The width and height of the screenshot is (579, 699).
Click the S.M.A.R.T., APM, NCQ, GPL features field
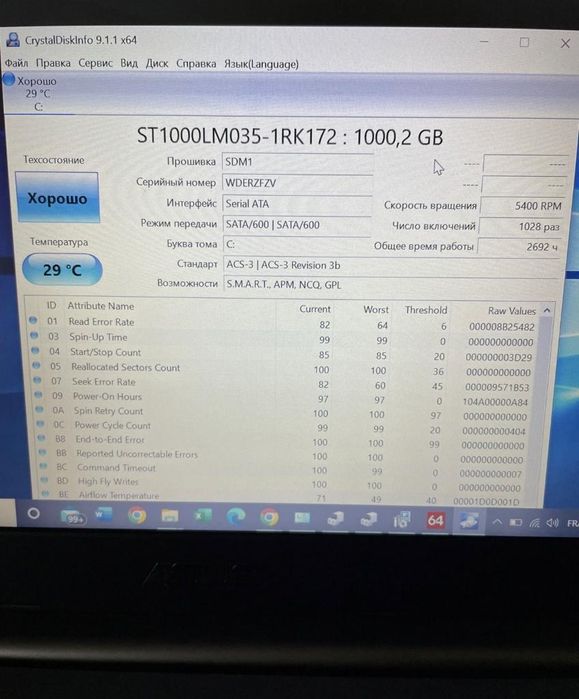pyautogui.click(x=392, y=284)
